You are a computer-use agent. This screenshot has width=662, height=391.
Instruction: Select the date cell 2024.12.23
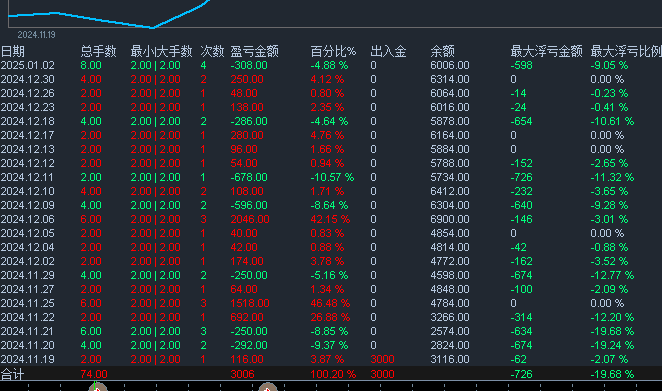point(28,107)
